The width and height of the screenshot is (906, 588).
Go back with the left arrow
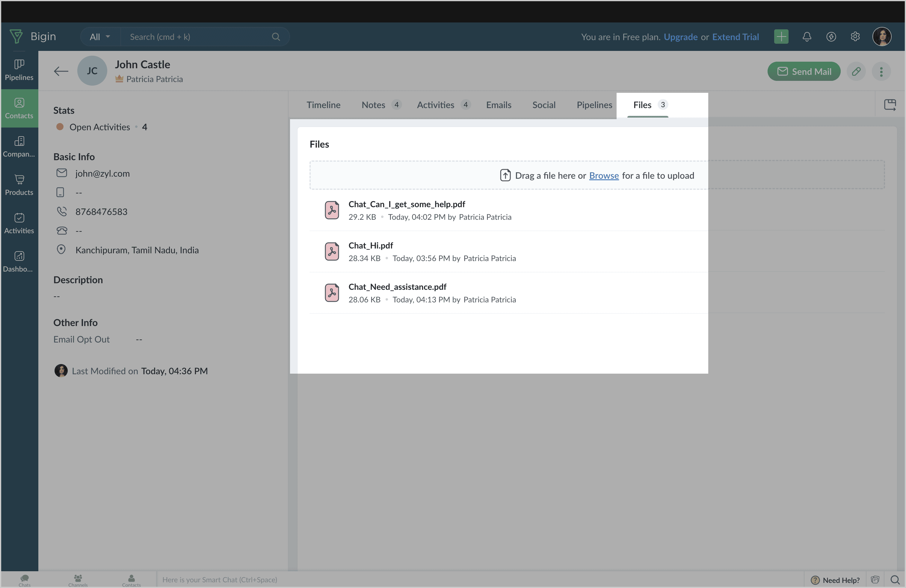(61, 71)
